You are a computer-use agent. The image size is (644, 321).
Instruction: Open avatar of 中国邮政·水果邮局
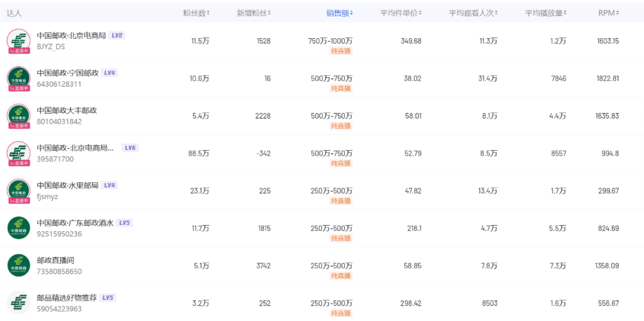18,191
